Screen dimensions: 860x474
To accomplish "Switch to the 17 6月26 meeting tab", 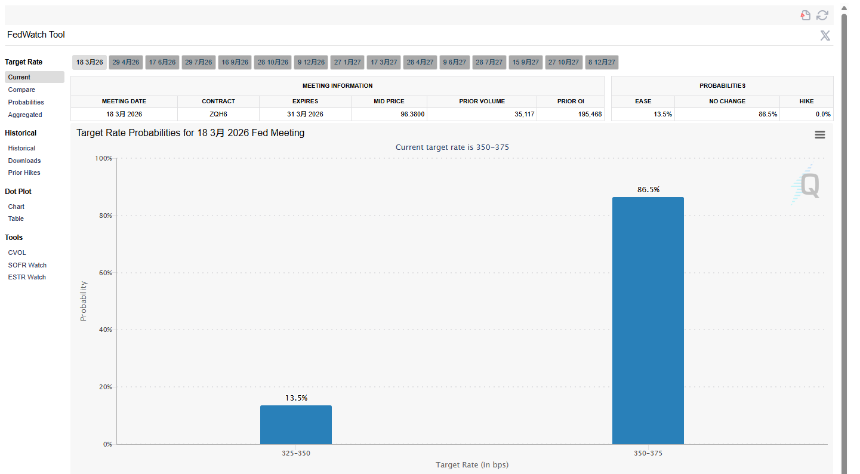I will point(162,62).
